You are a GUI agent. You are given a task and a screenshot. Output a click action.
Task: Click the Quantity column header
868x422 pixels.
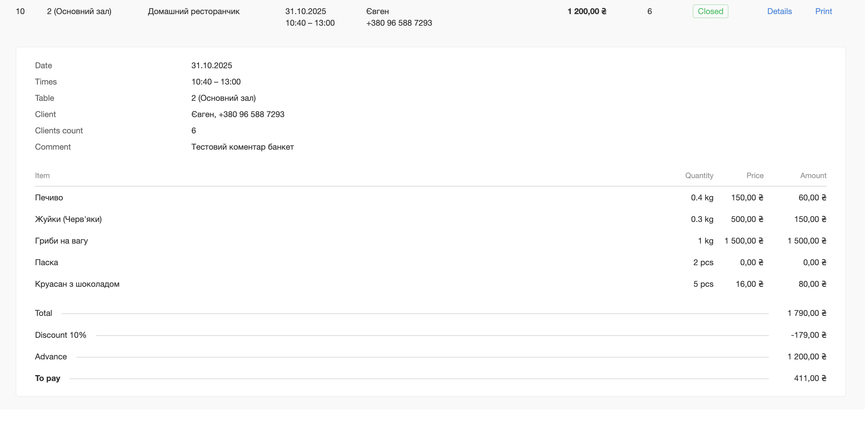(x=699, y=176)
